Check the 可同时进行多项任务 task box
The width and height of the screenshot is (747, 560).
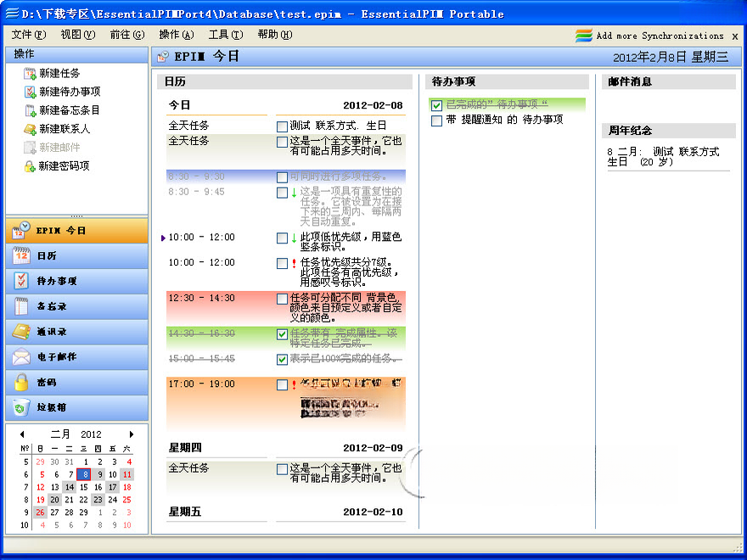(x=282, y=177)
